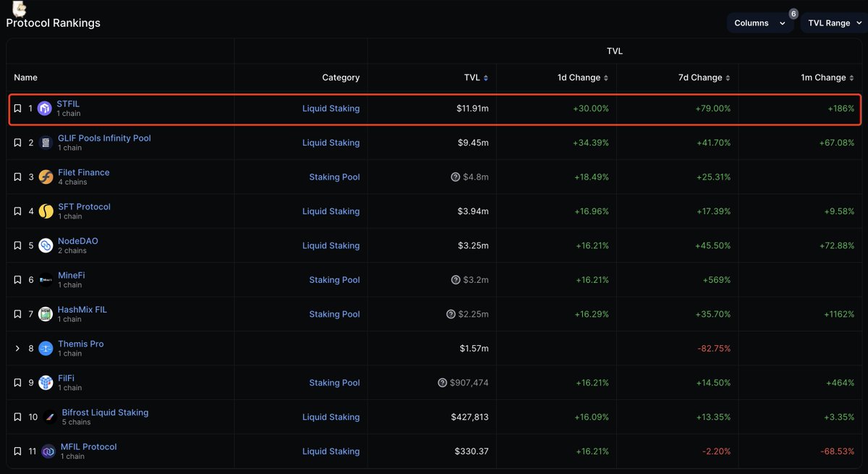
Task: Bookmark the Bifrost Liquid Staking row
Action: [x=18, y=417]
